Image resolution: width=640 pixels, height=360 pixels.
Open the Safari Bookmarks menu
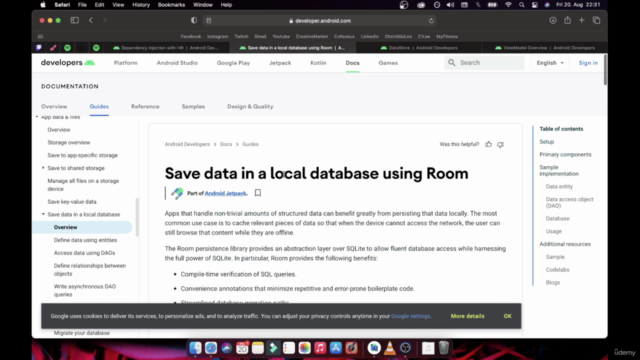[x=171, y=5]
